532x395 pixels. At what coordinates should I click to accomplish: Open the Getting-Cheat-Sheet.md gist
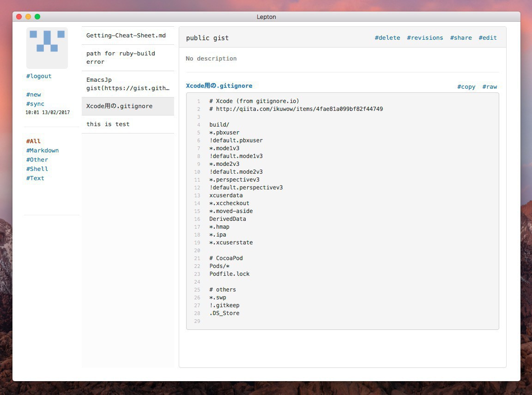click(126, 36)
